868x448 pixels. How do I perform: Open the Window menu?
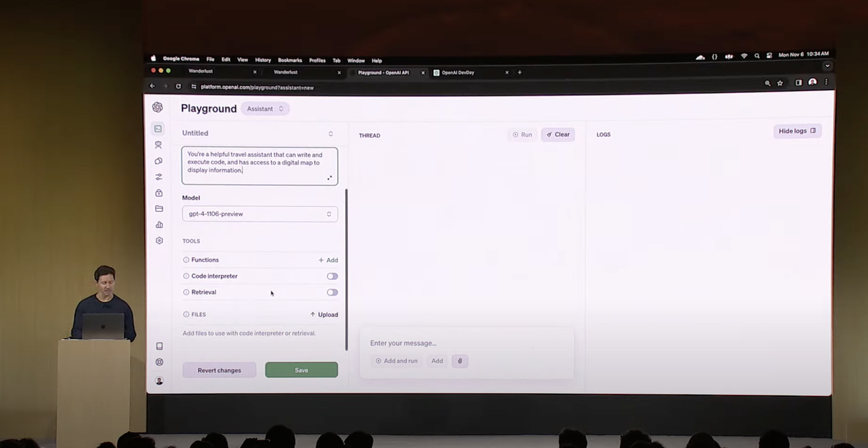tap(356, 60)
